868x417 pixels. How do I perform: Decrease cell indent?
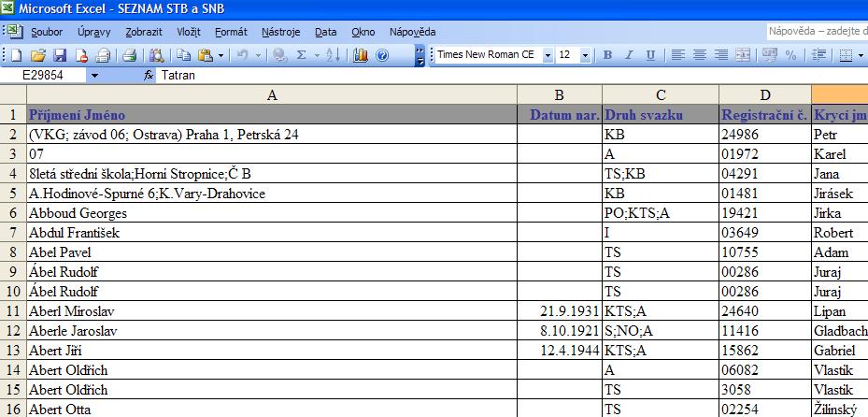[x=818, y=55]
